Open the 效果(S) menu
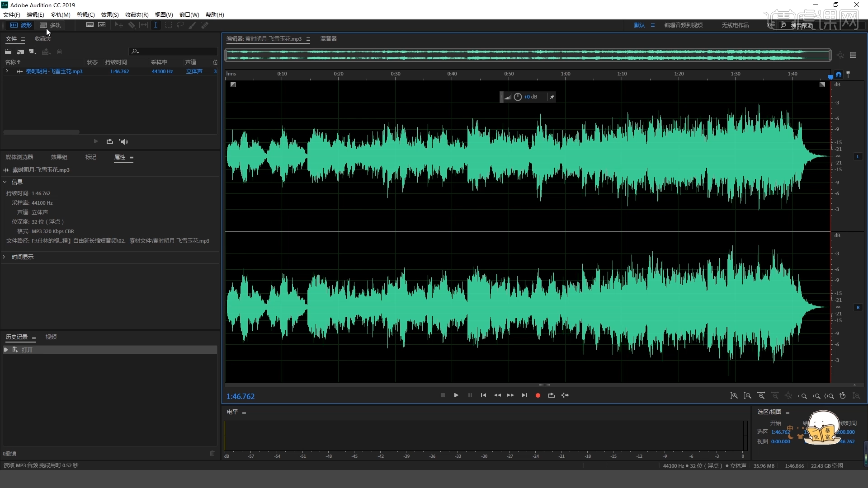The height and width of the screenshot is (488, 868). coord(109,15)
